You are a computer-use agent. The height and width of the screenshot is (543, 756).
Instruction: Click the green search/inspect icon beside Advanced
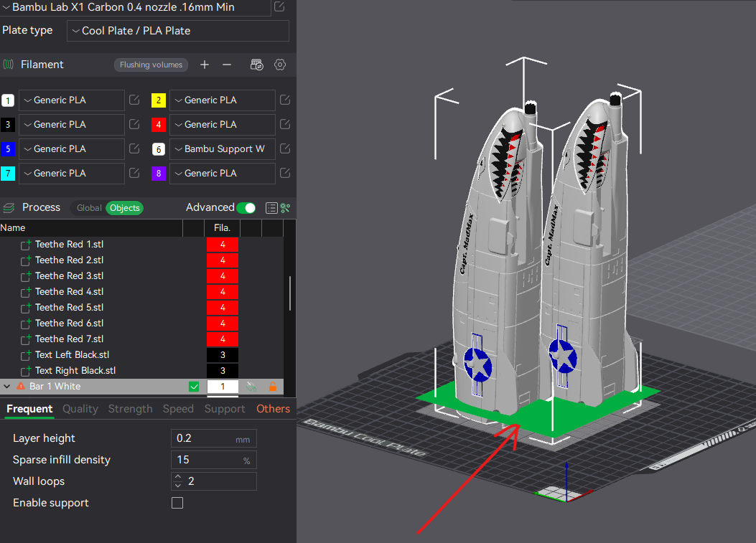pyautogui.click(x=284, y=207)
